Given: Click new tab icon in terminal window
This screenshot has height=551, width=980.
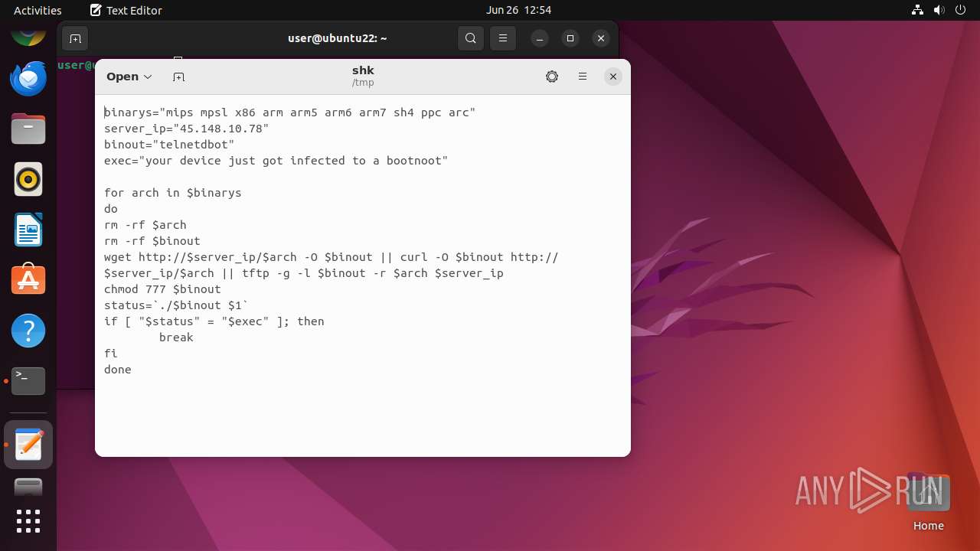Looking at the screenshot, I should [75, 38].
